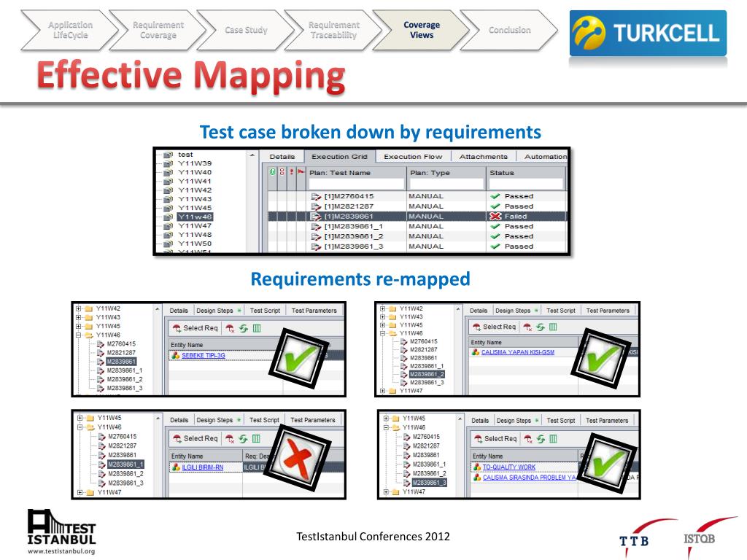Expand Y11W47 folder in ILGILI BIRIM-RN panel
Screen dimensions: 747x560
click(x=80, y=492)
